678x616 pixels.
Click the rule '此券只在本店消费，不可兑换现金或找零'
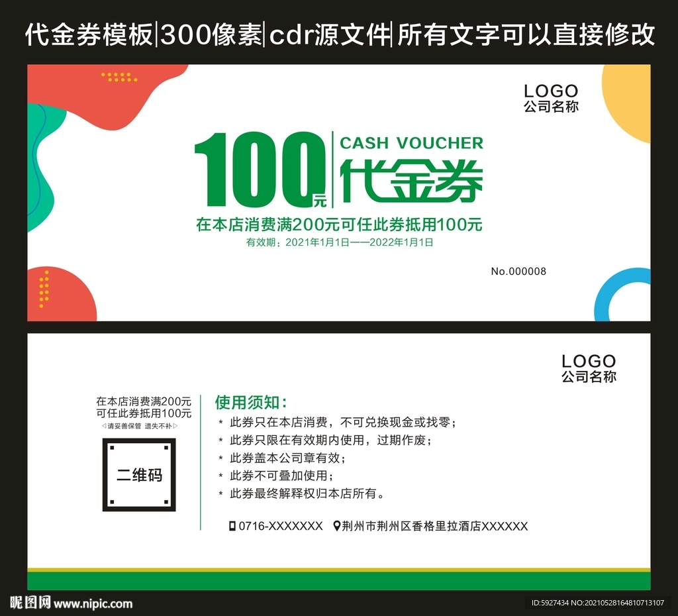point(340,422)
